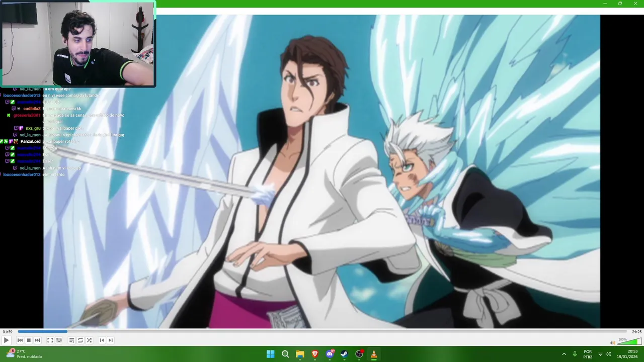Mute audio with VLC speaker icon
This screenshot has width=644, height=362.
point(612,342)
